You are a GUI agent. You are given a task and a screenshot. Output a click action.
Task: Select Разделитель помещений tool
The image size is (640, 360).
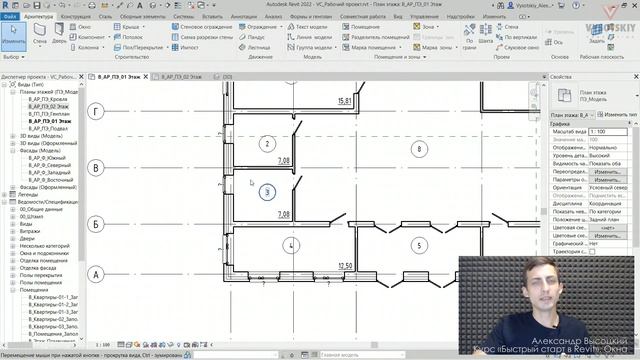(x=376, y=37)
